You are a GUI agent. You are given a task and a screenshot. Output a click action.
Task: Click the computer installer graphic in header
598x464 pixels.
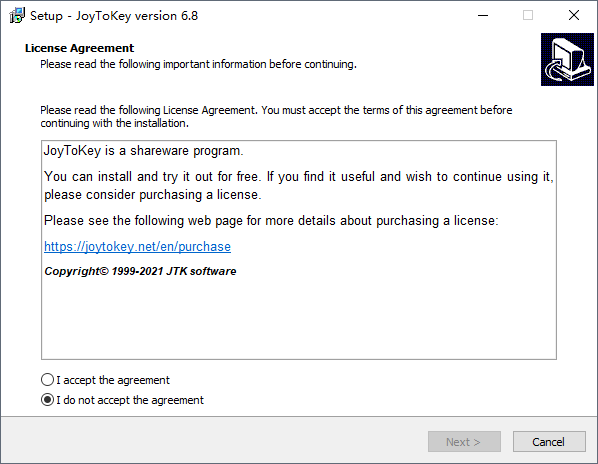(x=567, y=59)
